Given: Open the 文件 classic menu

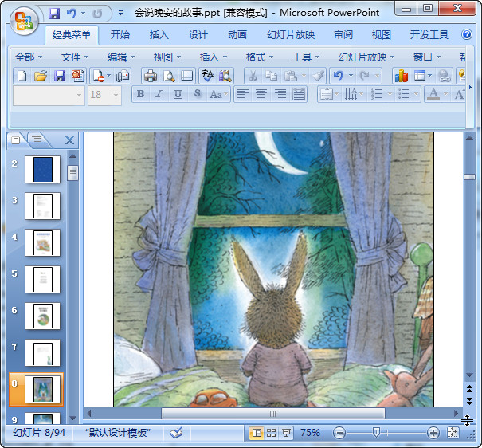Looking at the screenshot, I should pos(75,57).
